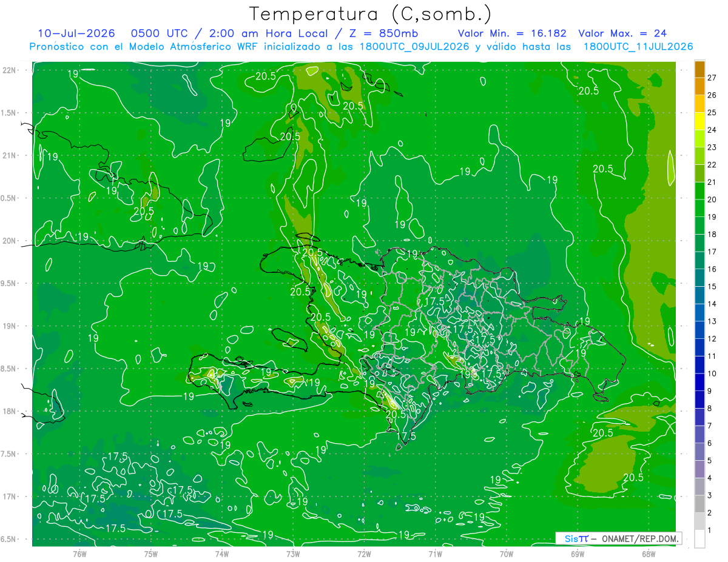This screenshot has width=728, height=562.
Task: Pick the light gray swatch between 1 and 2
Action: click(x=699, y=521)
